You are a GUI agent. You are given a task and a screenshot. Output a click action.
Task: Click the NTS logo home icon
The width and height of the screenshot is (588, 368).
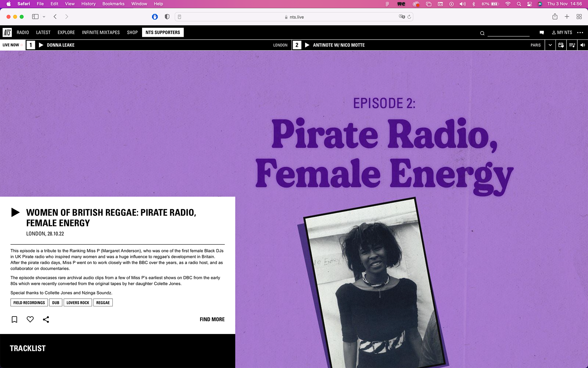tap(7, 32)
